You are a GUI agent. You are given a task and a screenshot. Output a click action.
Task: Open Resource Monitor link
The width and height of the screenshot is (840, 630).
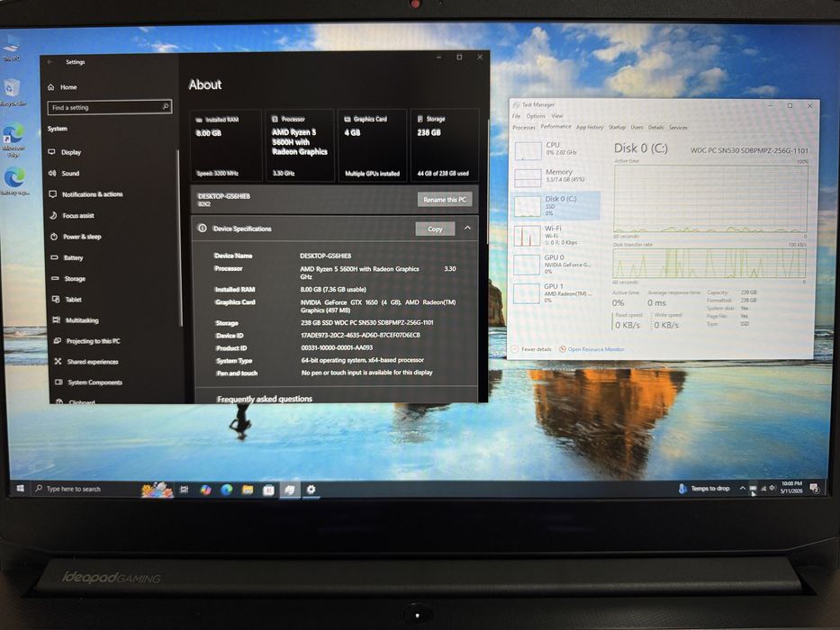coord(596,349)
